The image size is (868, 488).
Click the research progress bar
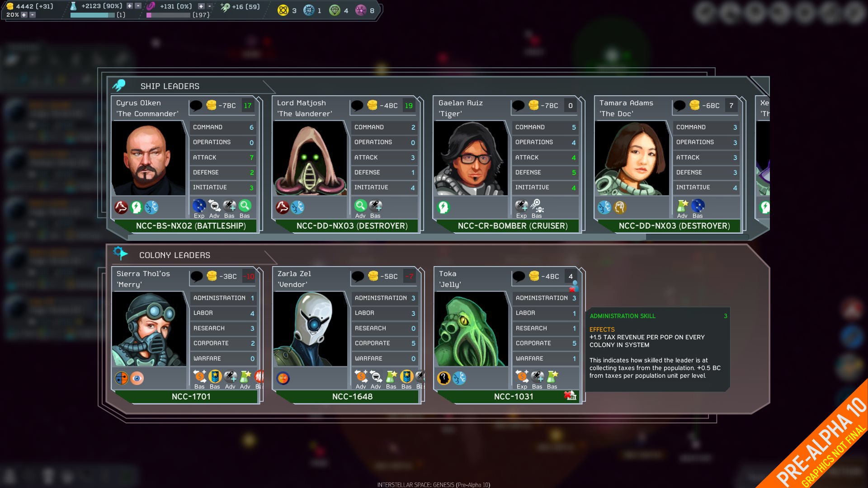[93, 15]
